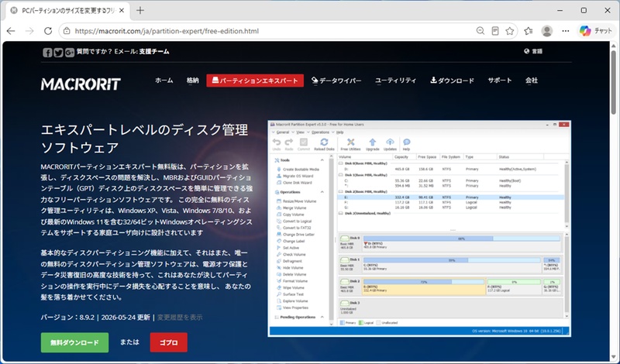620x364 pixels.
Task: Open the browser profile avatar
Action: 547,31
